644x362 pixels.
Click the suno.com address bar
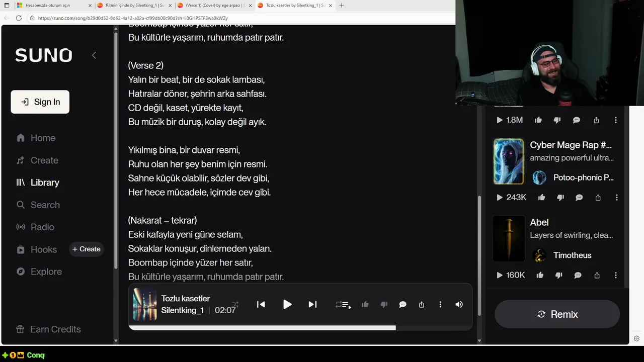(242, 18)
